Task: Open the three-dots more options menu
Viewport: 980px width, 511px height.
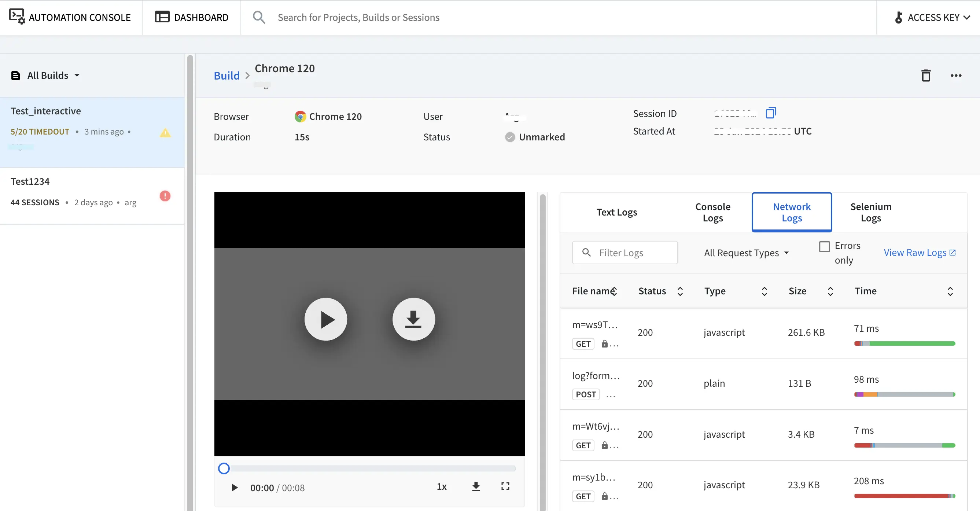Action: (x=956, y=76)
